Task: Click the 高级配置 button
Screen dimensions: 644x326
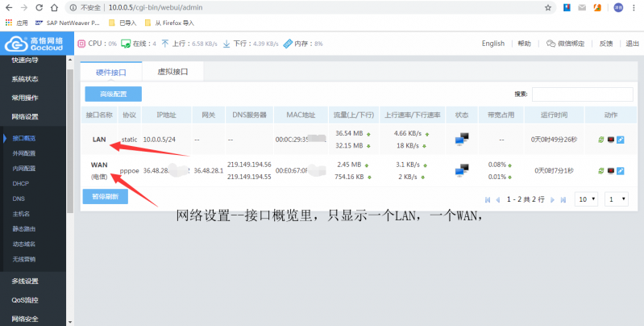Action: click(x=114, y=94)
